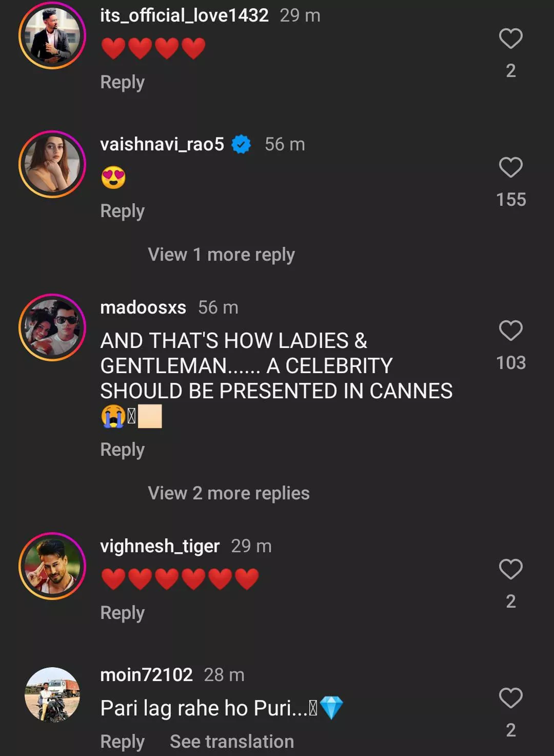
Task: Open the vaishnavi_rao5 username link
Action: (162, 144)
